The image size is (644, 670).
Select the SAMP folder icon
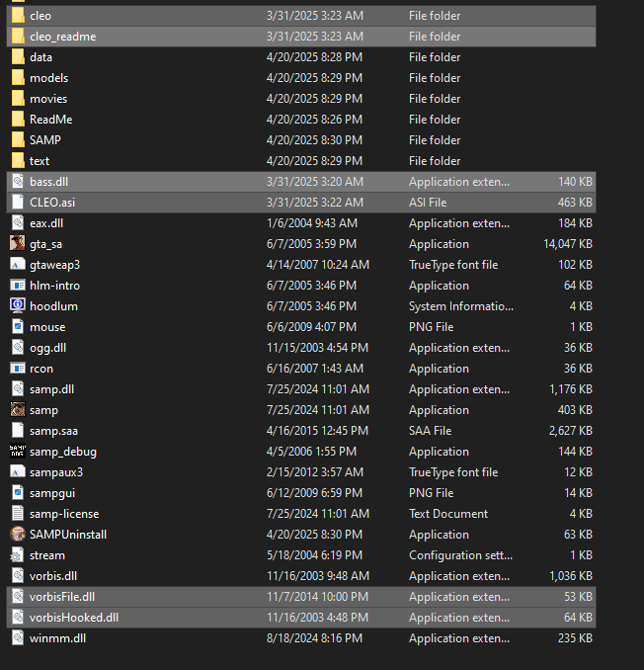click(18, 140)
